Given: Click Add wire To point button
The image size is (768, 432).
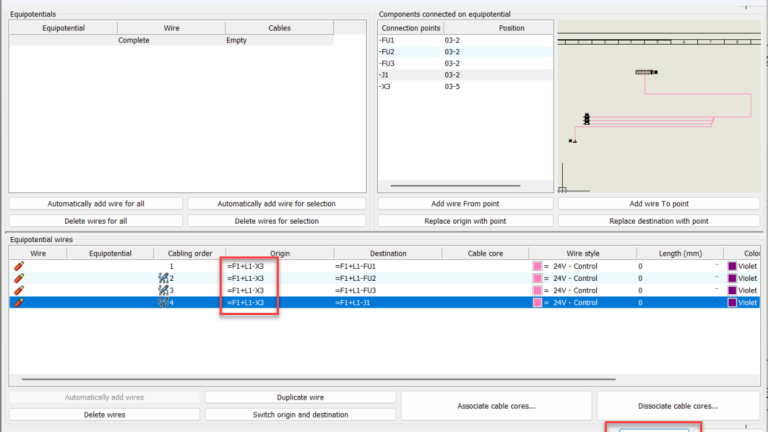Looking at the screenshot, I should 659,204.
